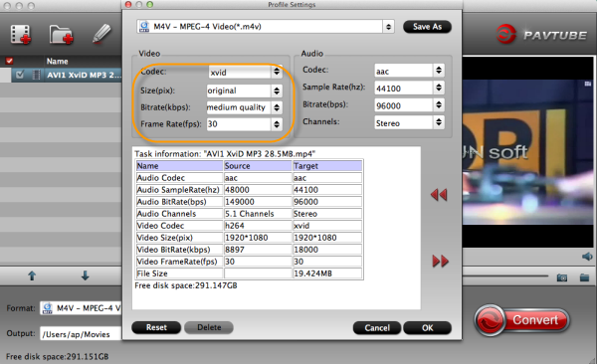This screenshot has width=597, height=364.
Task: Click the Video FrameRate(fps) row label
Action: pyautogui.click(x=179, y=262)
